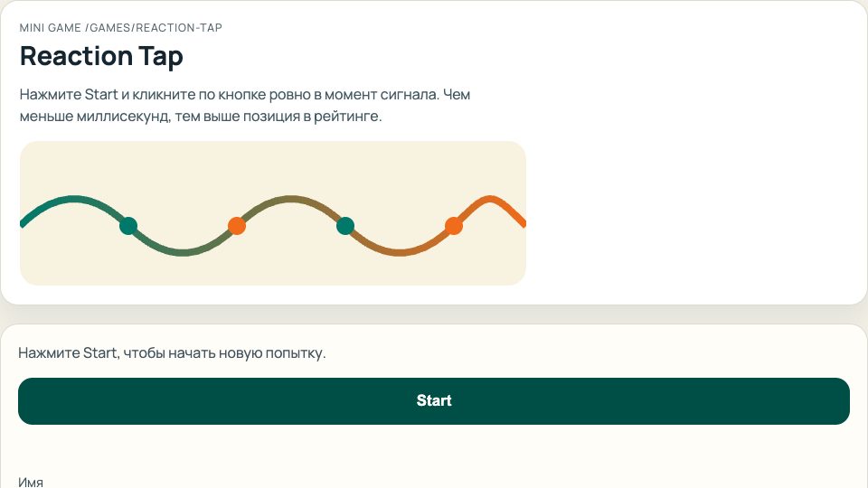
Task: Click the orange wave crest at far right
Action: [491, 199]
